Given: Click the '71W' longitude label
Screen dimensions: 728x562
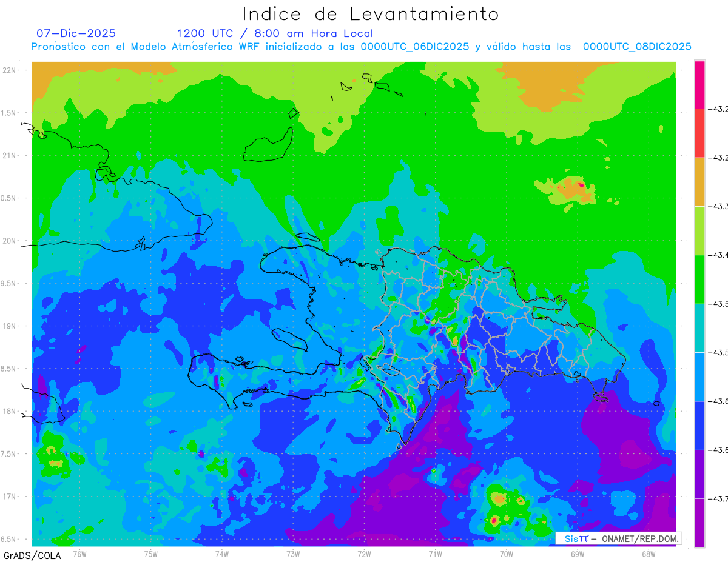Looking at the screenshot, I should pyautogui.click(x=435, y=554).
